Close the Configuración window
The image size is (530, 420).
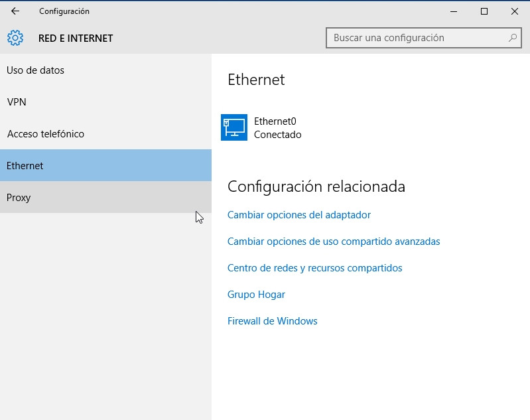(515, 11)
